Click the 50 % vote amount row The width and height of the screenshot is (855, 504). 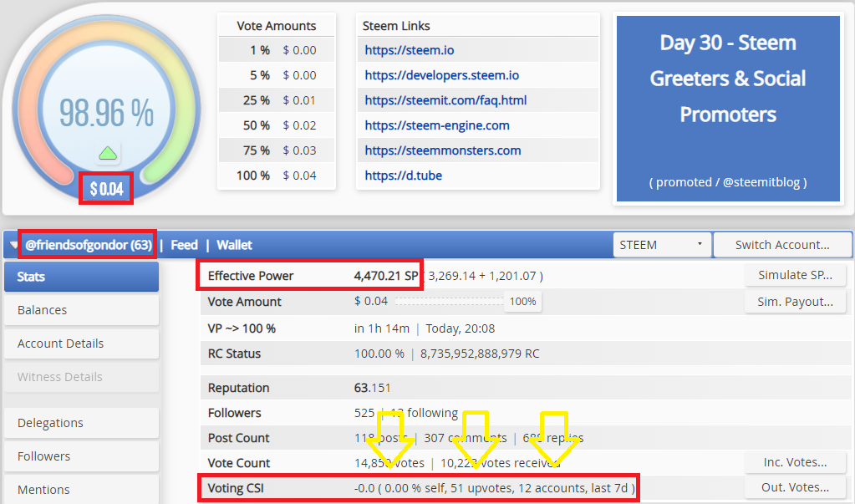point(277,125)
